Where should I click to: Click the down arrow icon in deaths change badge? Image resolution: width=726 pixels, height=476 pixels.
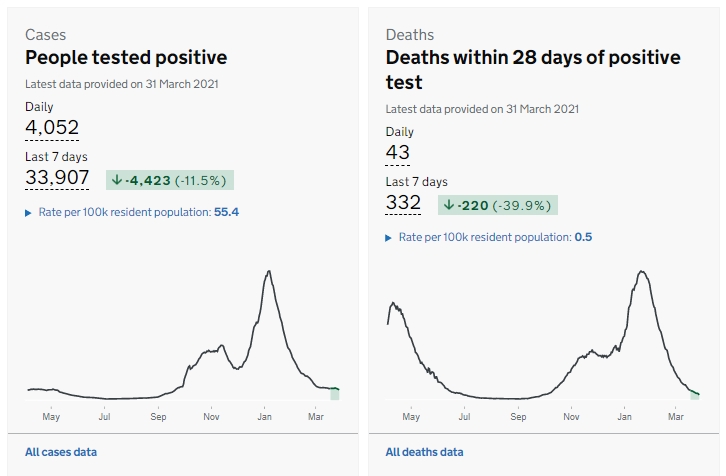click(450, 205)
